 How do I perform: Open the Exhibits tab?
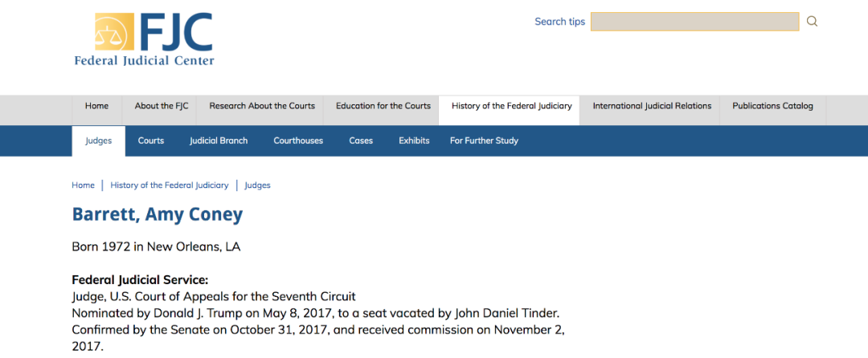point(414,141)
